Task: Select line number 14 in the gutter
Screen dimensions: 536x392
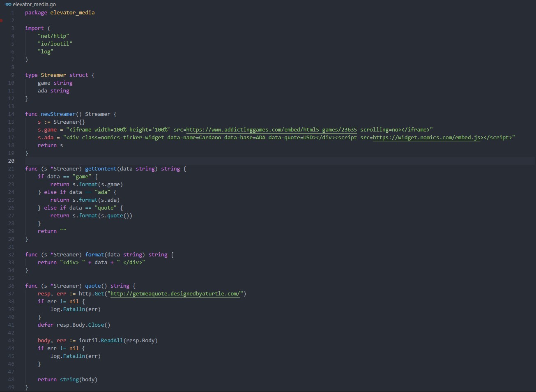Action: tap(11, 114)
